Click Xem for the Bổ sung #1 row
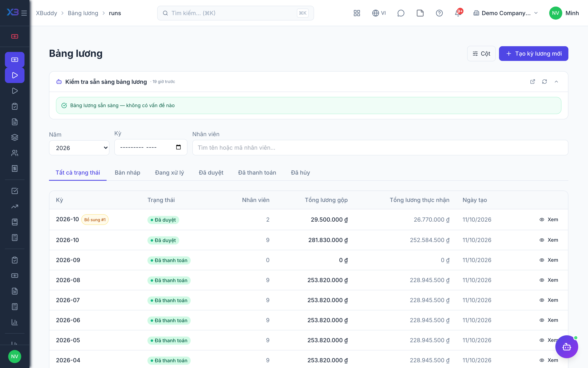Image resolution: width=588 pixels, height=368 pixels. 549,220
